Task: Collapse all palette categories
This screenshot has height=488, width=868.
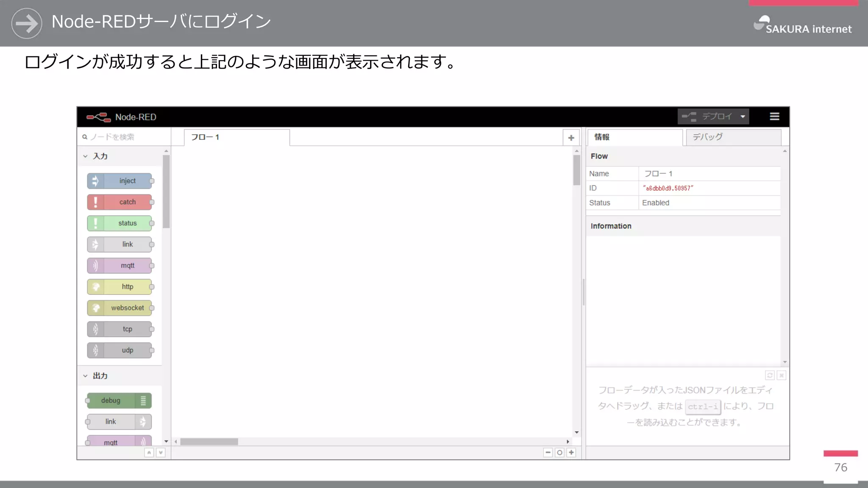Action: [x=149, y=452]
